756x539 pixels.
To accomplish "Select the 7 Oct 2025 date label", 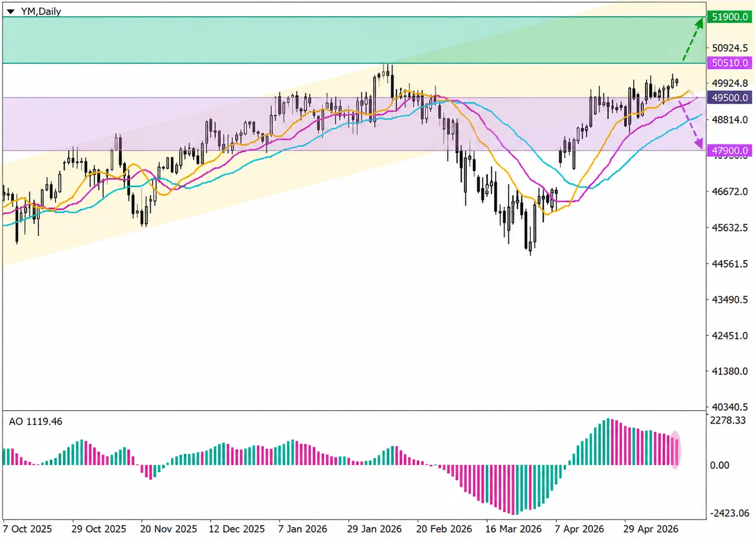I will (27, 529).
